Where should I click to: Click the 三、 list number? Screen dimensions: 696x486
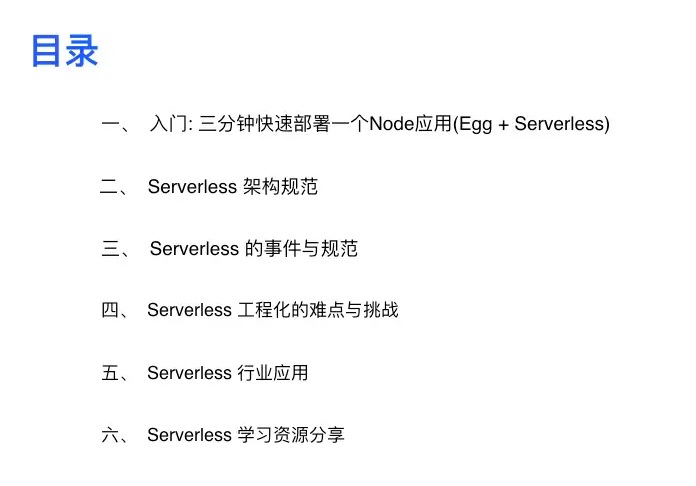115,249
